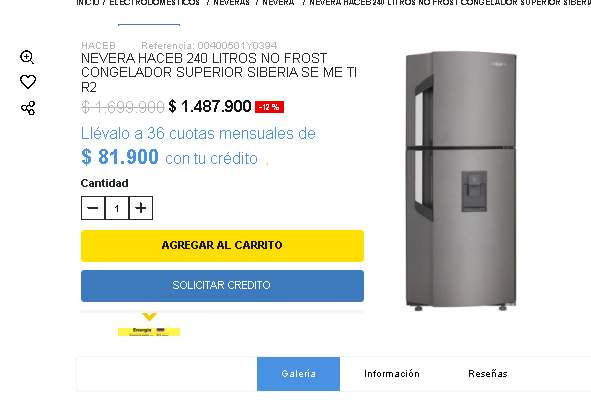Click the -12 % discount badge
The height and width of the screenshot is (415, 591).
[269, 107]
